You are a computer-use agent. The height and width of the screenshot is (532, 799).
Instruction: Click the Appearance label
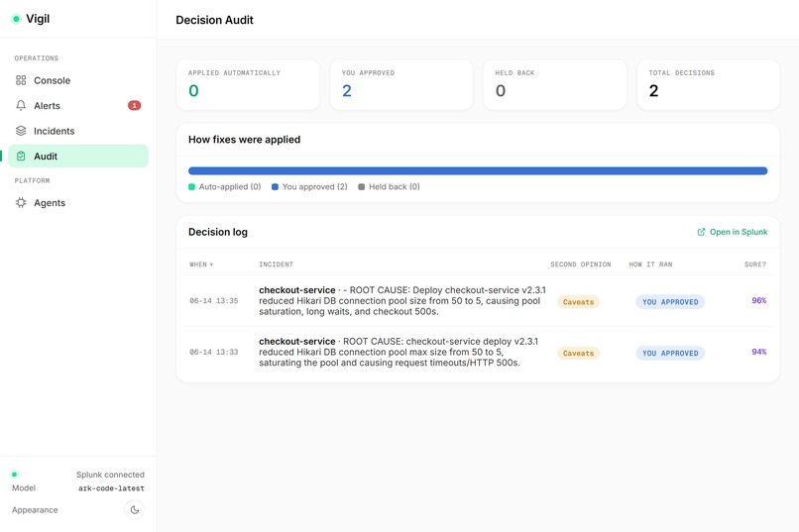pos(35,510)
